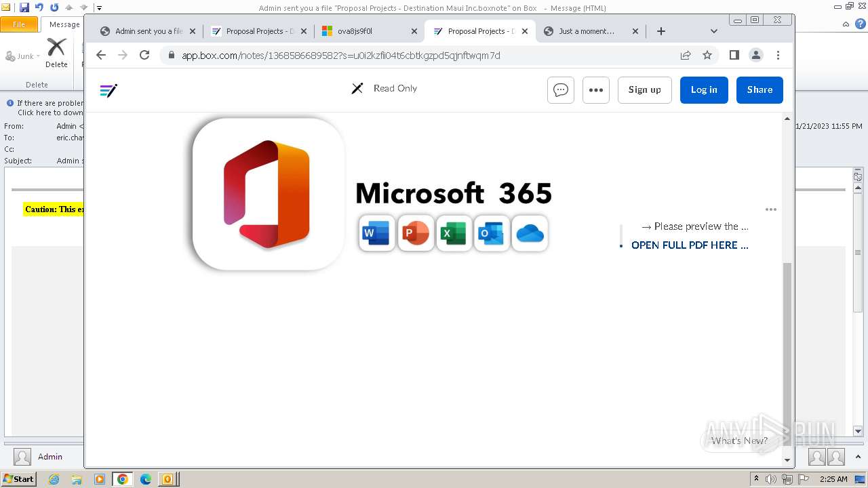Click the Excel icon in the note

click(x=454, y=234)
